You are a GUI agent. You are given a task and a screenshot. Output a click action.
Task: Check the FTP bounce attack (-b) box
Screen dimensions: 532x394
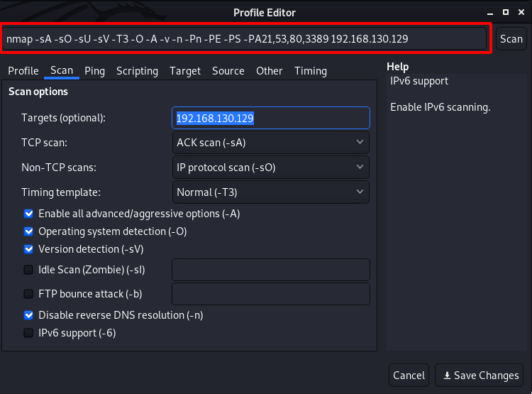click(x=28, y=294)
